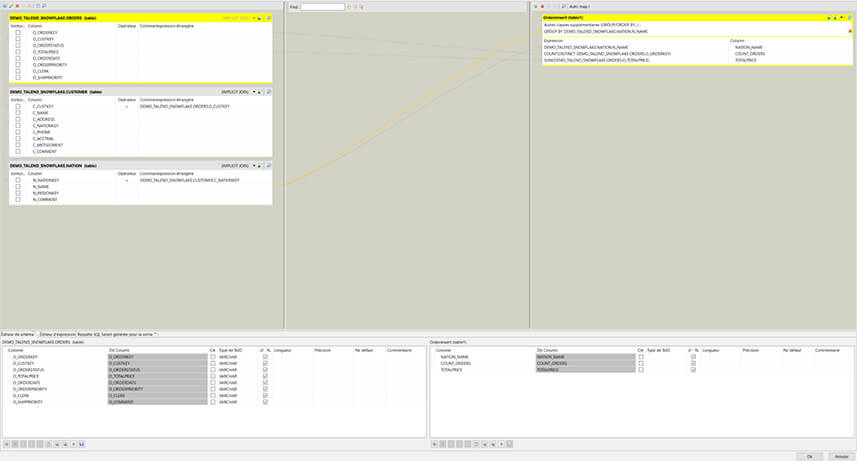857x461 pixels.
Task: Select the COUNT_ORDERS row in output schema
Action: 460,363
